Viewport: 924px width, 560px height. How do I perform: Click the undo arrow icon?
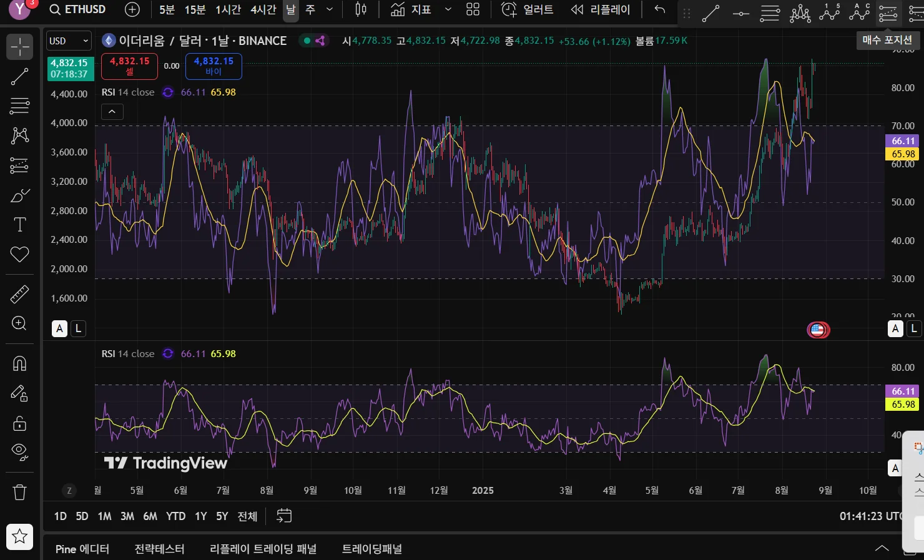click(659, 9)
